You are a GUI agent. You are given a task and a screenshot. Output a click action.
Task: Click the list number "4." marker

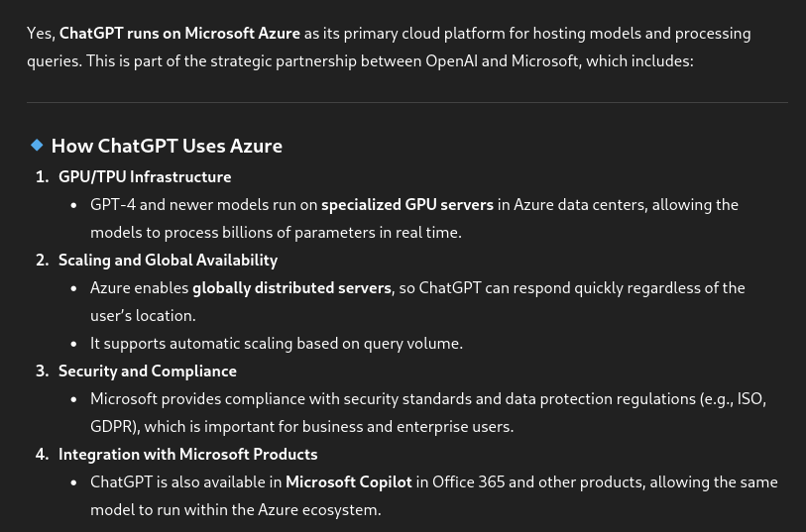(x=42, y=454)
